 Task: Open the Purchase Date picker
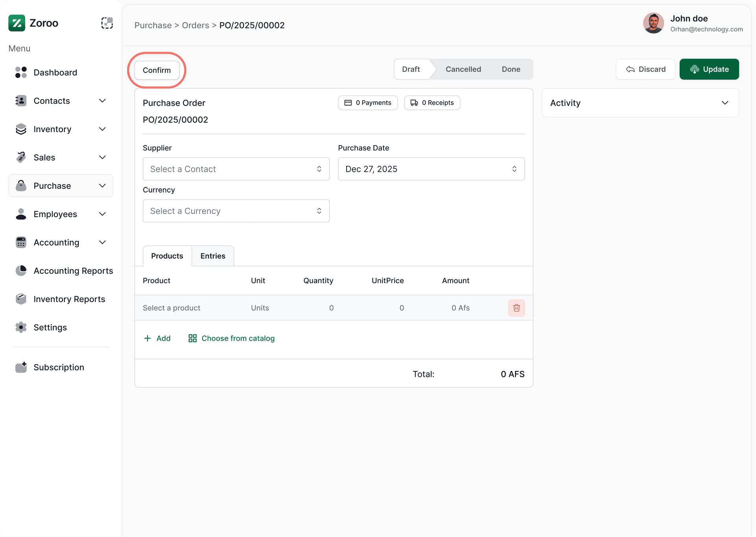click(431, 169)
